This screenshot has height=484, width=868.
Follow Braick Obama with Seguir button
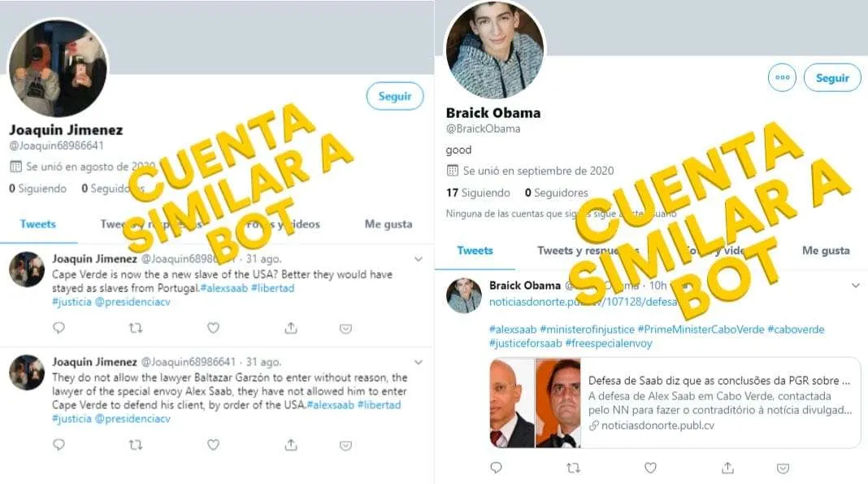coord(832,77)
